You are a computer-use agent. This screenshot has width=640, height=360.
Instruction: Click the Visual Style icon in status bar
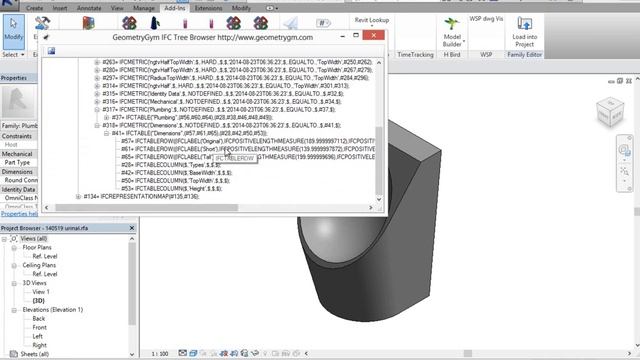(x=193, y=353)
